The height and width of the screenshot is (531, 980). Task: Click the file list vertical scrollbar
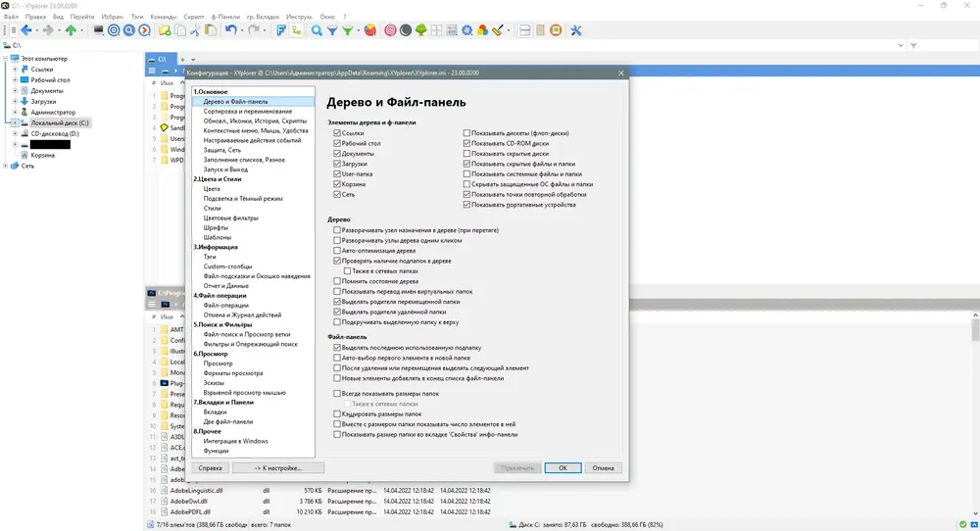(x=975, y=412)
